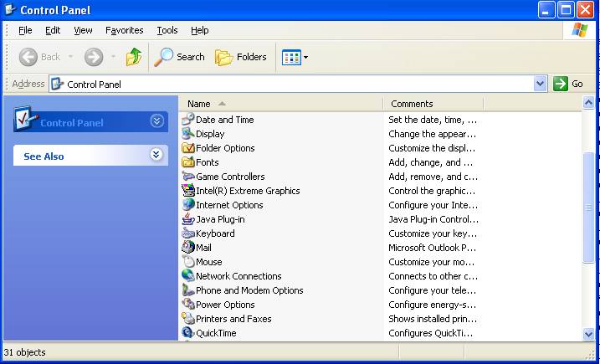
Task: Select the Internet Options globe icon
Action: pyautogui.click(x=188, y=205)
